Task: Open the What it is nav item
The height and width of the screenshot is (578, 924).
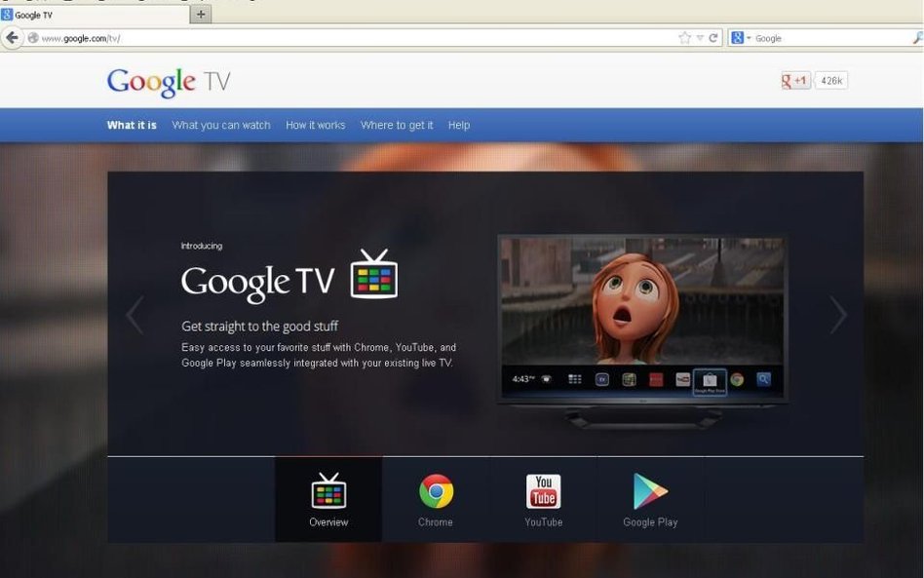Action: [x=132, y=125]
